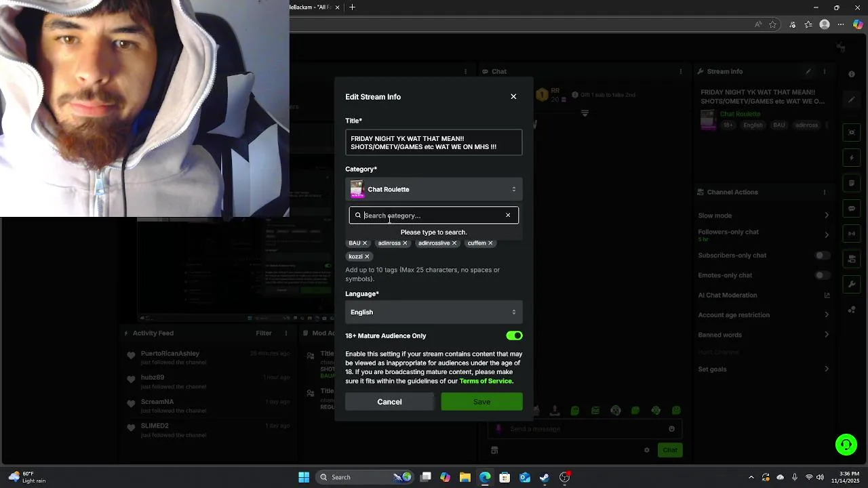Click into the stream Title text field

point(433,143)
